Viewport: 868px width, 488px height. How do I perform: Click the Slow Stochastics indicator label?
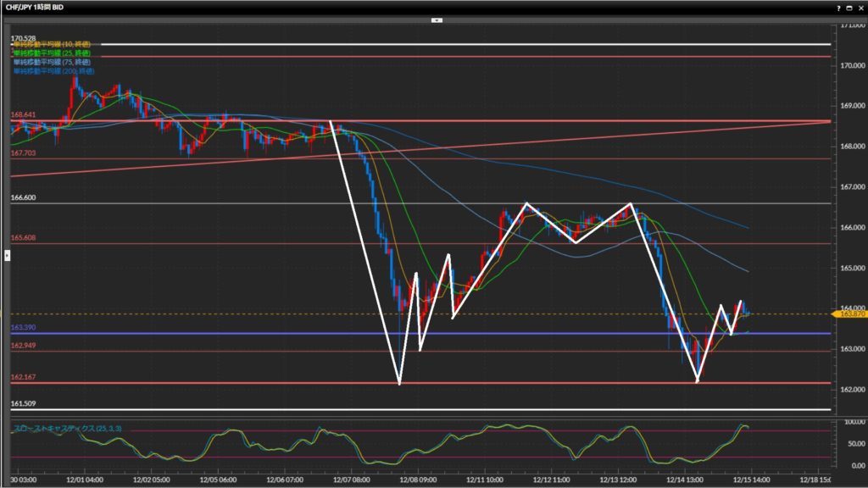(66, 430)
